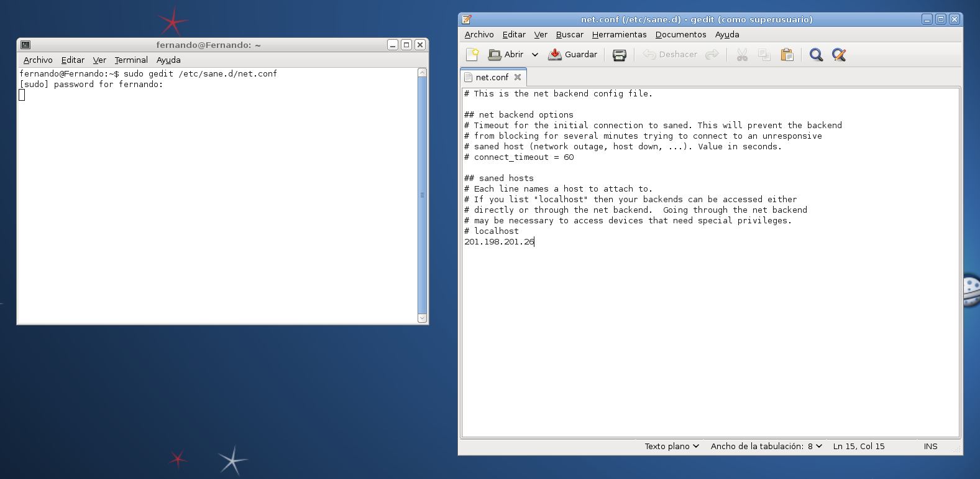This screenshot has height=479, width=980.
Task: Click the Redo arrow icon
Action: (712, 55)
